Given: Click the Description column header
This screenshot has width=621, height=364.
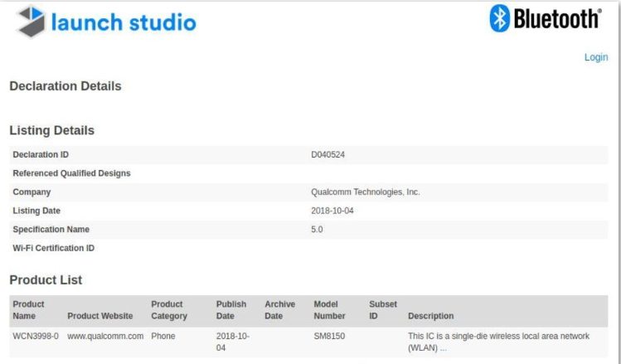Looking at the screenshot, I should tap(430, 316).
